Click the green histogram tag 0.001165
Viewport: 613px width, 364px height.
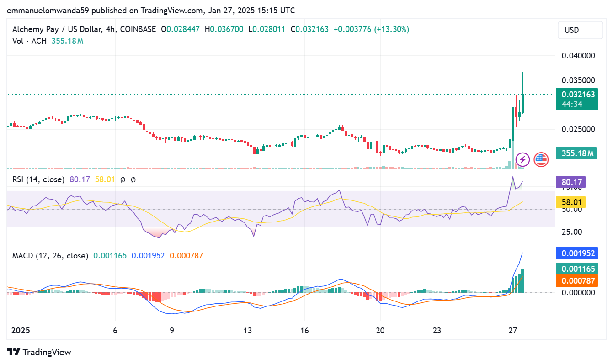coord(577,269)
